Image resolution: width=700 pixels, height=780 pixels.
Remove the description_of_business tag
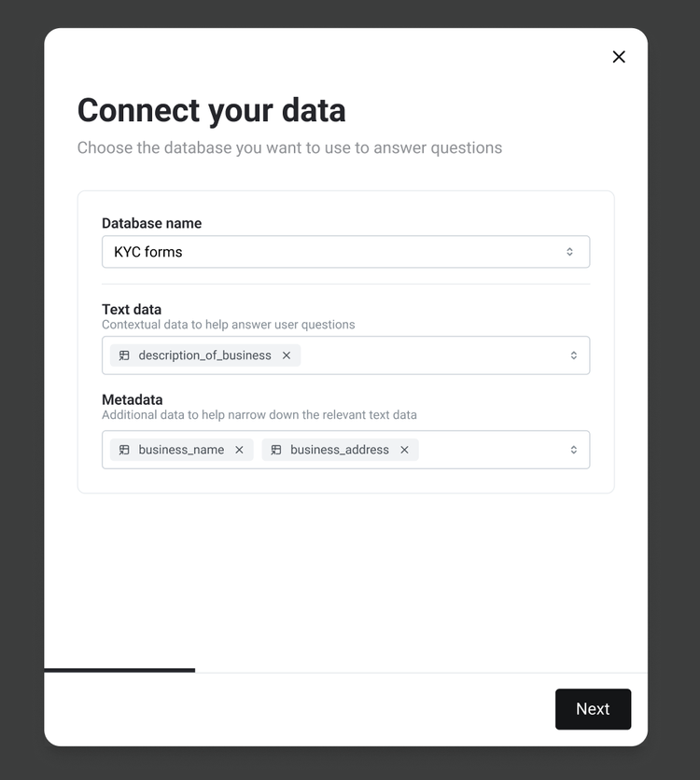click(x=287, y=355)
